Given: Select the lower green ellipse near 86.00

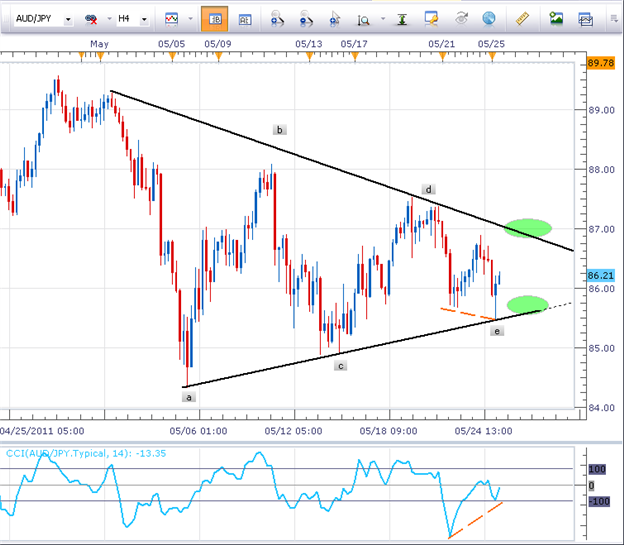Looking at the screenshot, I should pyautogui.click(x=528, y=305).
